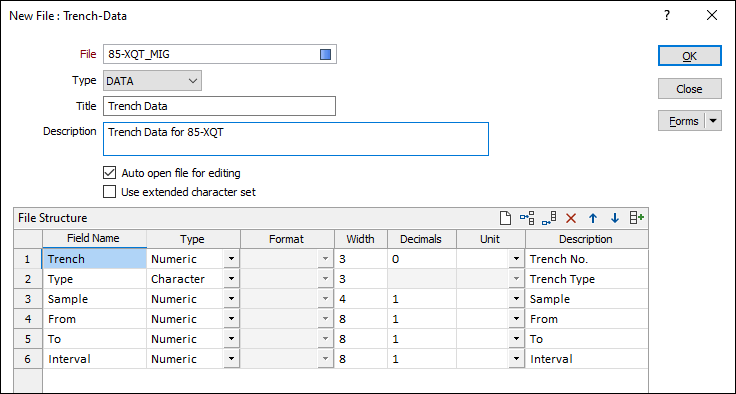Viewport: 736px width, 394px height.
Task: Click Decimals cell showing 0 in Trench row
Action: [x=421, y=259]
